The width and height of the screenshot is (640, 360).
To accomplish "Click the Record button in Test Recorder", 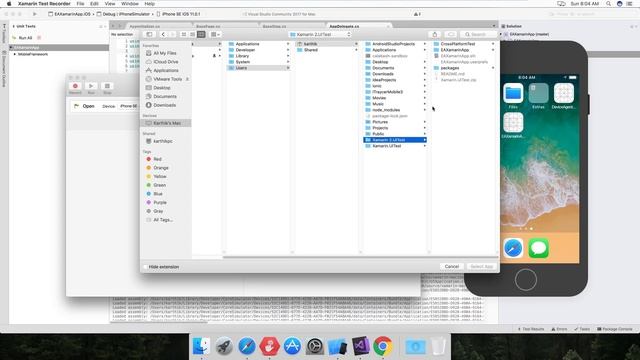I will [x=75, y=86].
